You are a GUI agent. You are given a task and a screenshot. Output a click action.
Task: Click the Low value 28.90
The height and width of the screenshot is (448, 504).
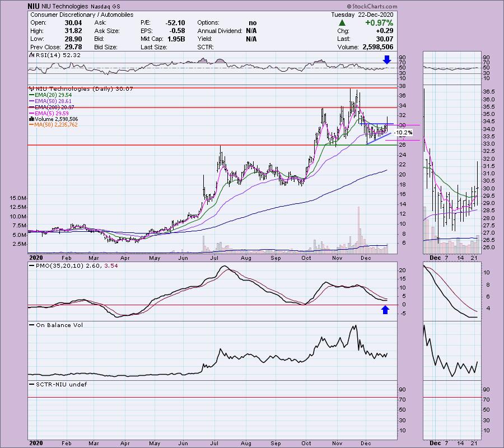73,39
